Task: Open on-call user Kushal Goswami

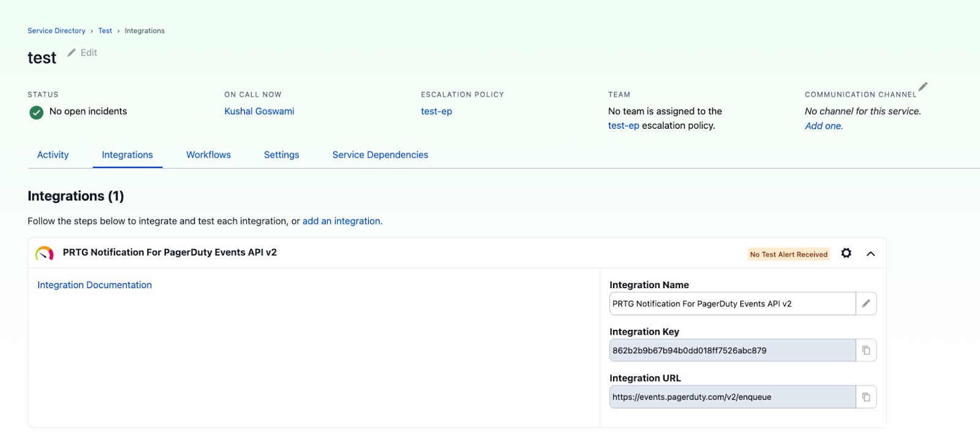Action: pyautogui.click(x=259, y=112)
